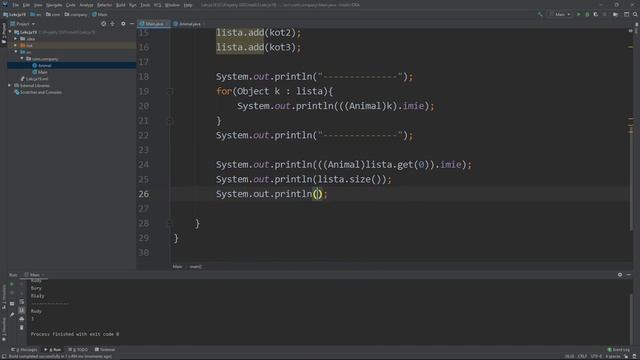
Task: Expand the .idea folder
Action: pos(16,39)
